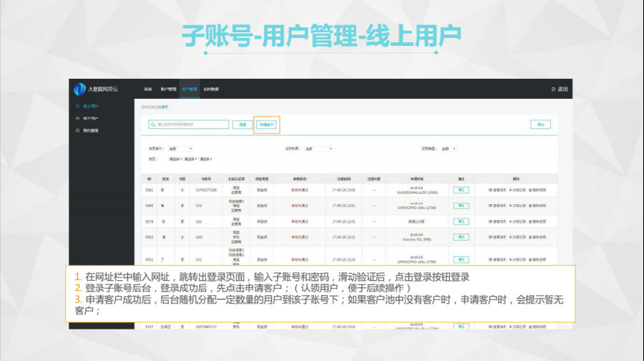
Task: Click the 大数据风控云 logo icon
Action: (80, 89)
